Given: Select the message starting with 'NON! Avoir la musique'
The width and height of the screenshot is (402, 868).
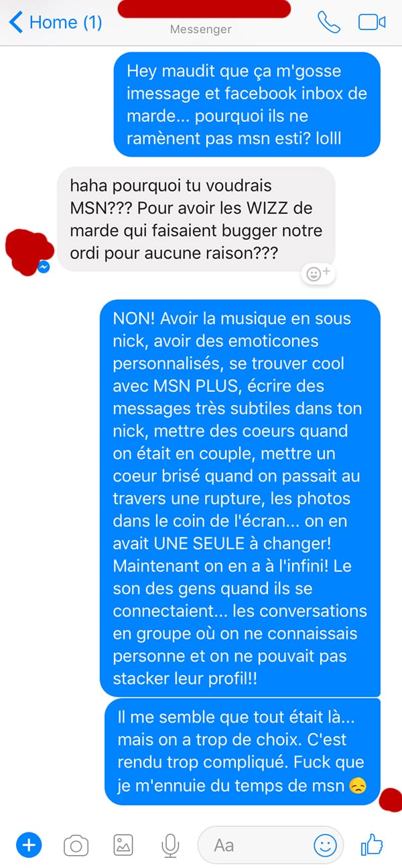Looking at the screenshot, I should [x=240, y=498].
